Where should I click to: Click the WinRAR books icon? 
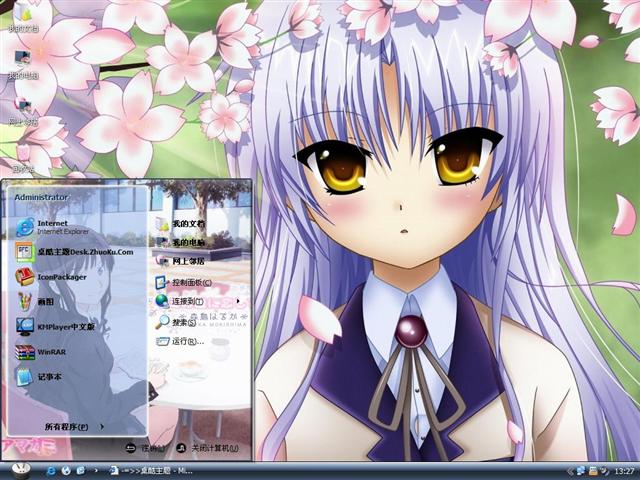(x=25, y=352)
